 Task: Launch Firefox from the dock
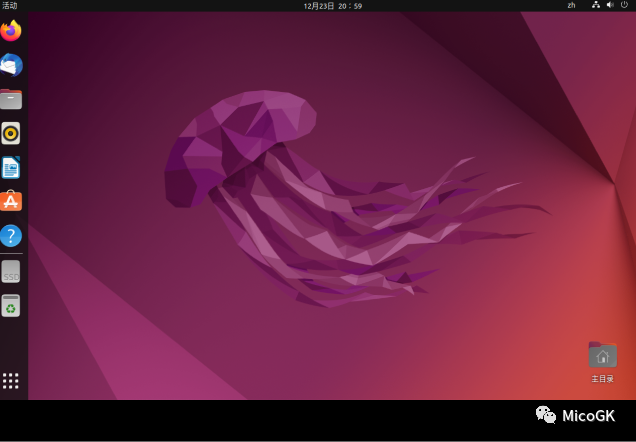point(11,31)
